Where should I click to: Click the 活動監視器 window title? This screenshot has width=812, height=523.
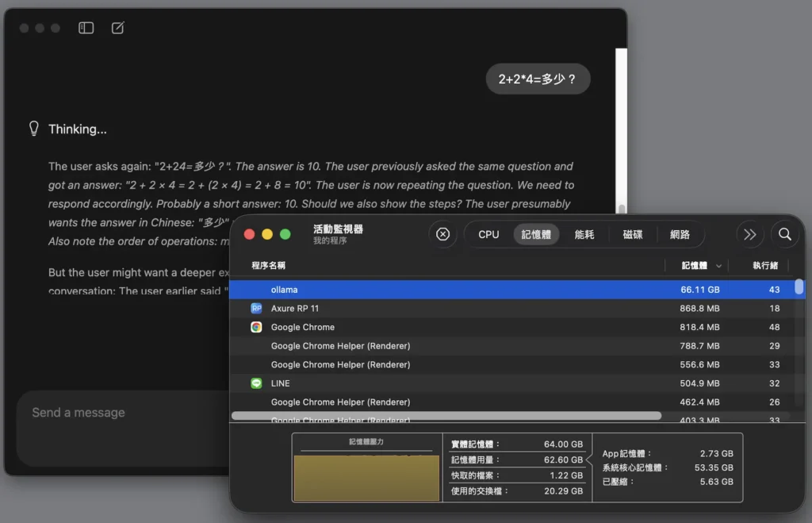[338, 229]
